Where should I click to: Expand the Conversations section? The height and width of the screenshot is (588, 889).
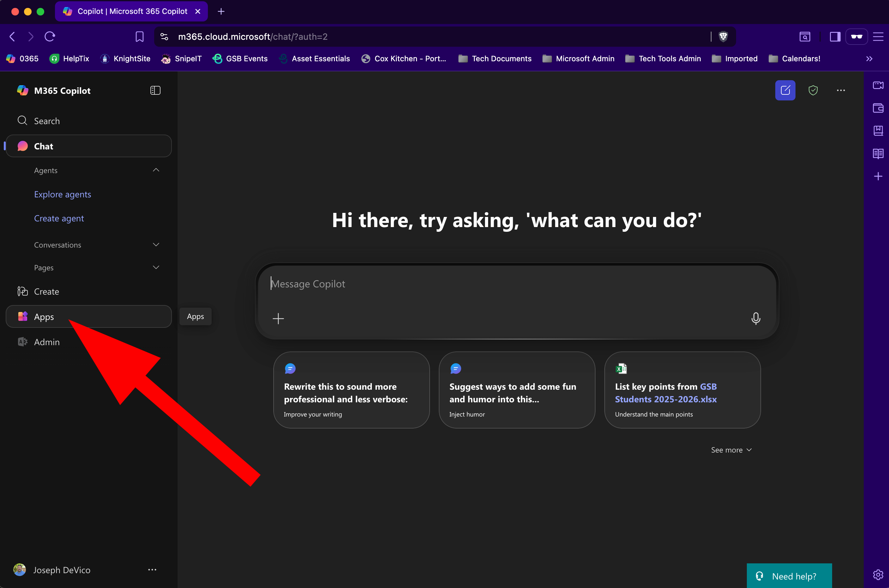pyautogui.click(x=156, y=245)
